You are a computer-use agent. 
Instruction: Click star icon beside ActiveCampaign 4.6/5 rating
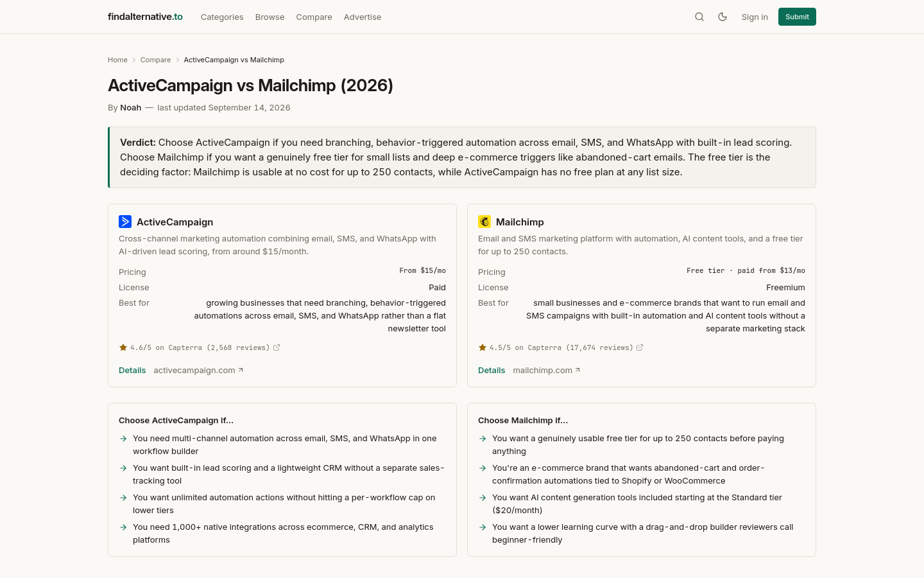(x=123, y=347)
